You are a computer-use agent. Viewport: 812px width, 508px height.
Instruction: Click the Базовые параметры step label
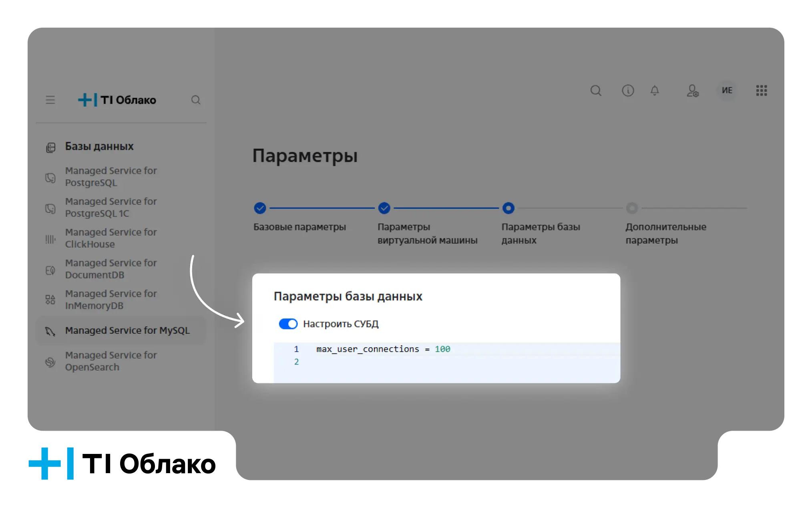pos(299,227)
